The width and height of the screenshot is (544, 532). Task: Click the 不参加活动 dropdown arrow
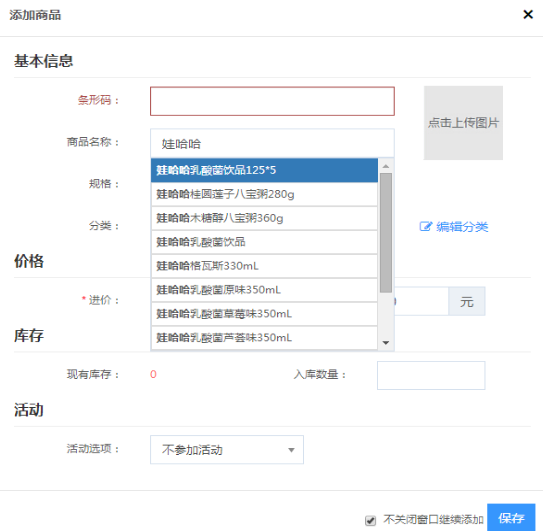tap(291, 450)
